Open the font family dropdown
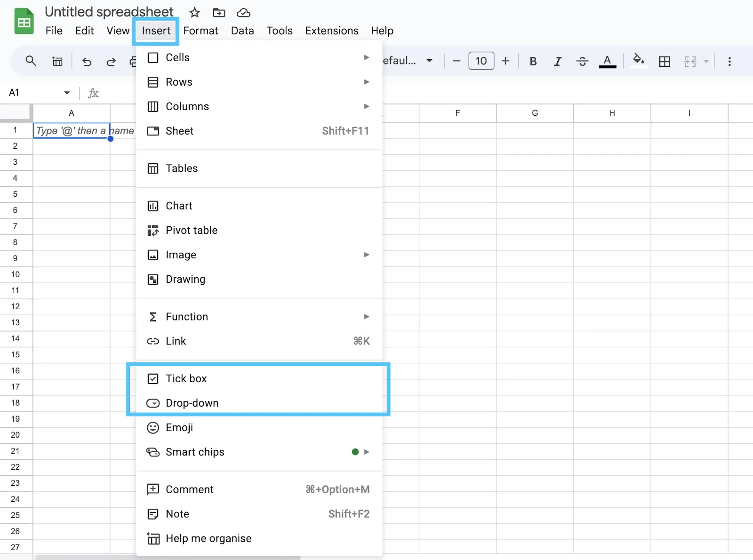The image size is (753, 560). click(408, 61)
